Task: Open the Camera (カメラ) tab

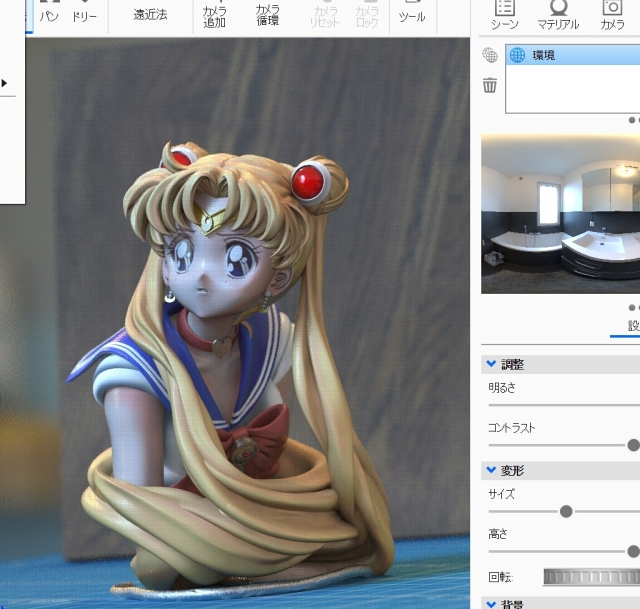Action: coord(612,14)
